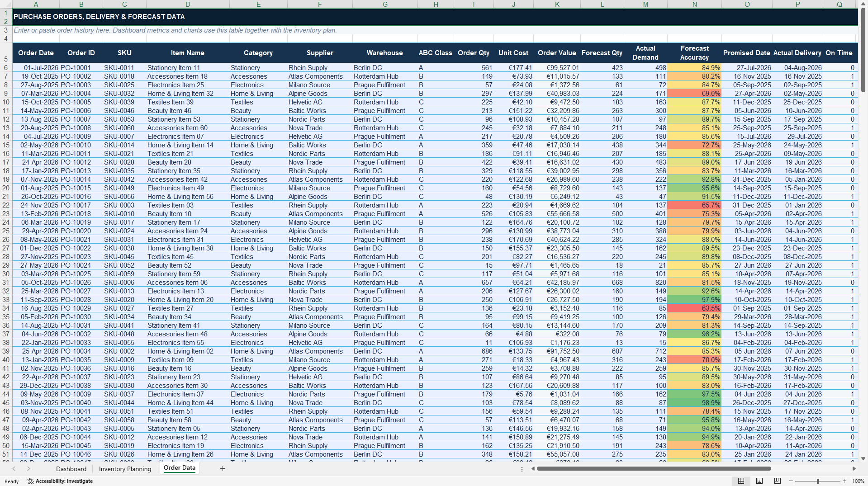Switch to Page Break Preview view

tap(778, 481)
